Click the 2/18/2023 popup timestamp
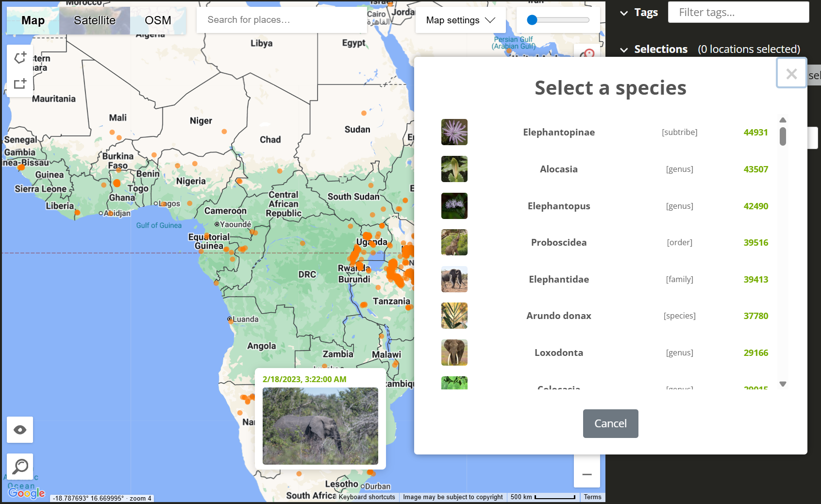Image resolution: width=821 pixels, height=504 pixels. click(304, 379)
